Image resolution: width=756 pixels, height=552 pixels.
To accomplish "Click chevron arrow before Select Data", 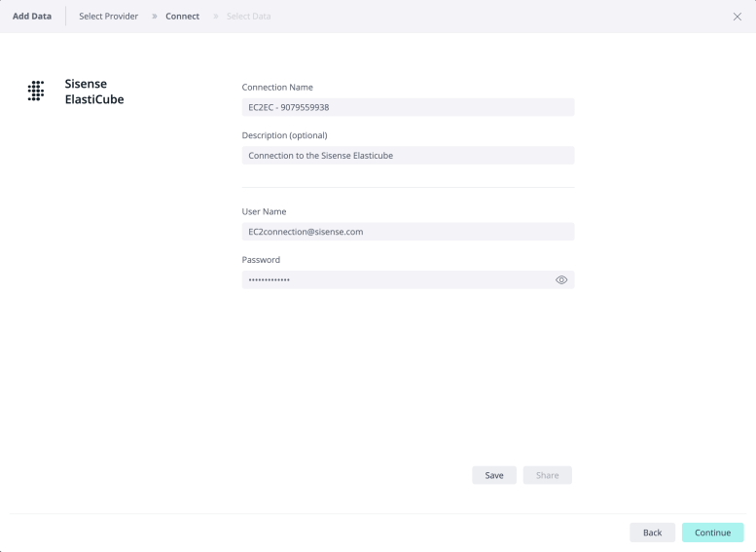I will [x=215, y=17].
